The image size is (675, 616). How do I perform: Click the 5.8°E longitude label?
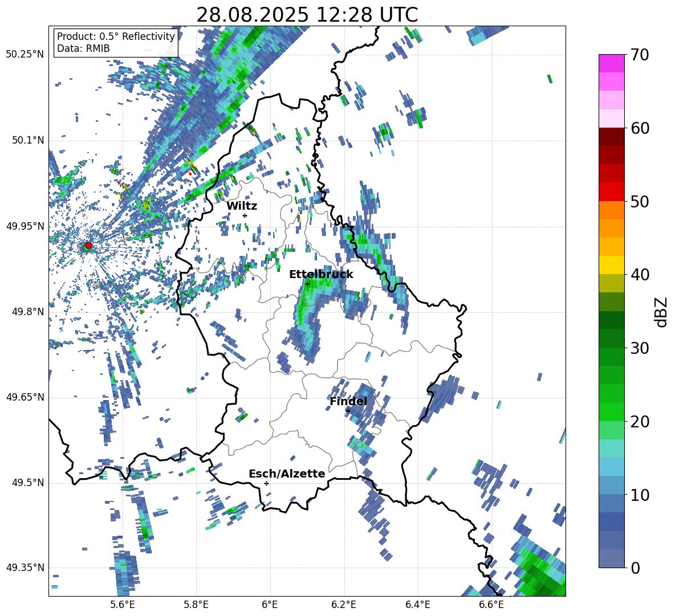pyautogui.click(x=196, y=605)
